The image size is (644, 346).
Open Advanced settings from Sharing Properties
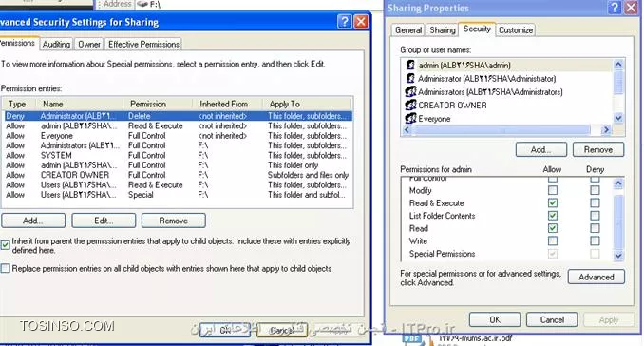coord(596,277)
